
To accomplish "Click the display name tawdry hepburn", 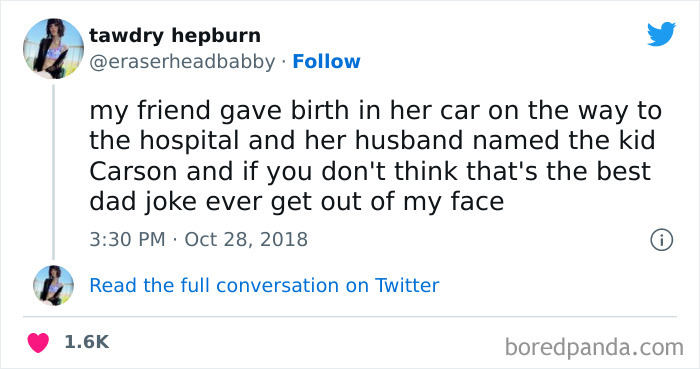I will coord(175,36).
